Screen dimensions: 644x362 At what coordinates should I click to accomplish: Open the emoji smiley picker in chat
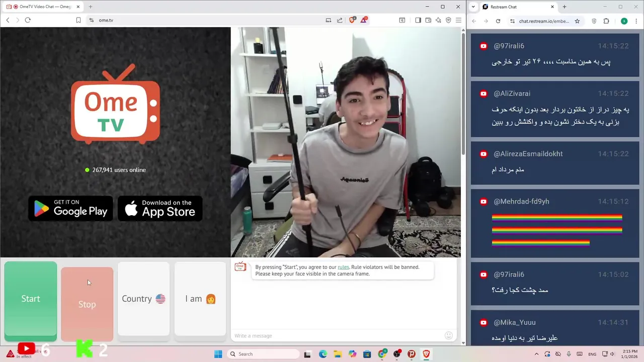[449, 335]
